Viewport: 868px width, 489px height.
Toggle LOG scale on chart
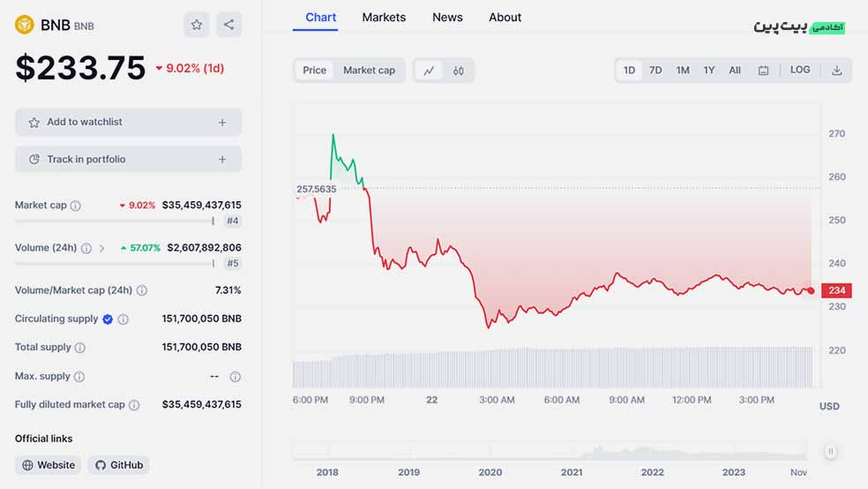coord(800,70)
